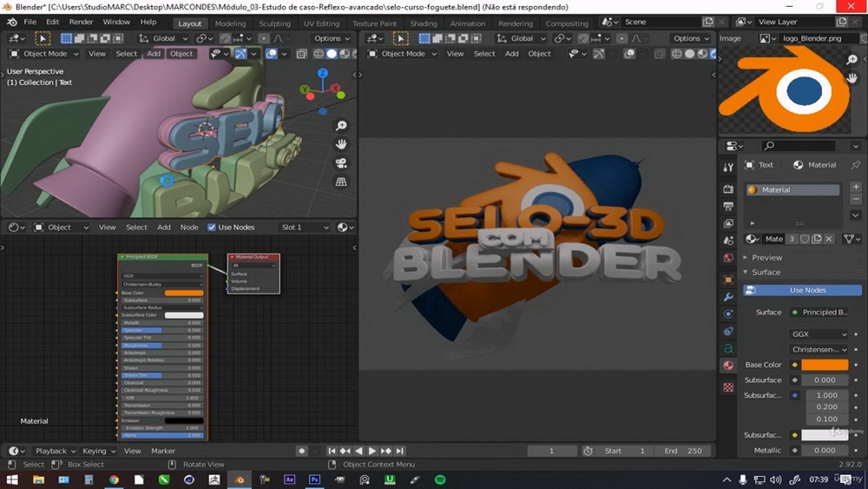Click white Subsurface Color swatch in properties
Screen dimensions: 868x489
825,435
